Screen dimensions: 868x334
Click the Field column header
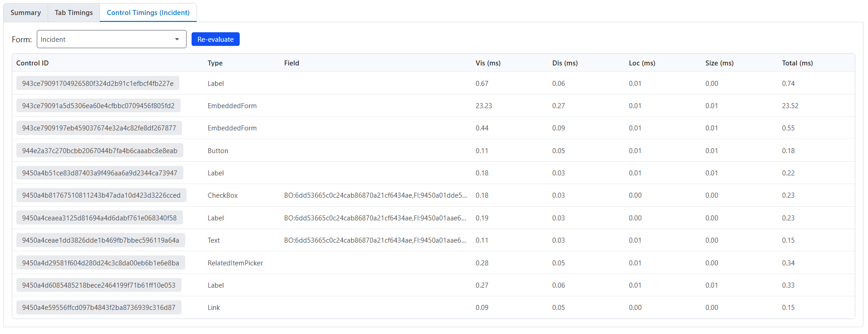click(291, 63)
